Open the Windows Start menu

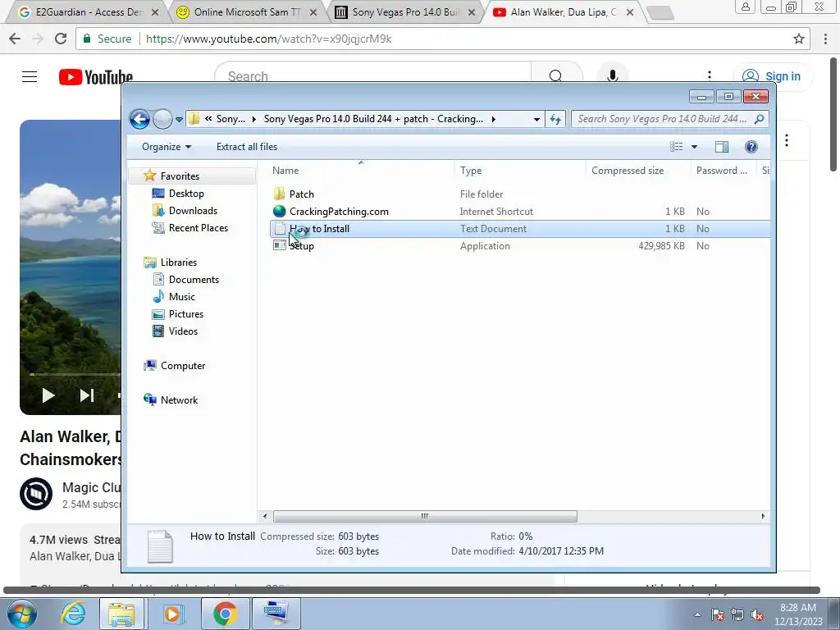point(21,613)
